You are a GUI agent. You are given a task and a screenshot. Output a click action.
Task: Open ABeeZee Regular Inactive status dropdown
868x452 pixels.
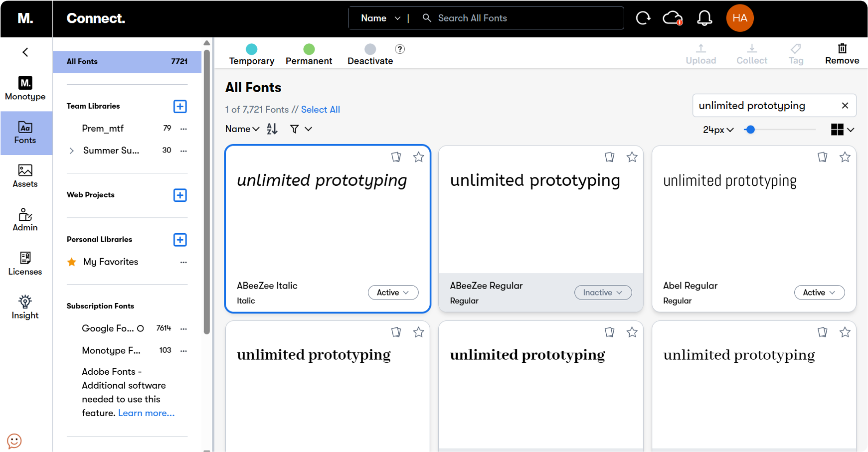pos(603,293)
